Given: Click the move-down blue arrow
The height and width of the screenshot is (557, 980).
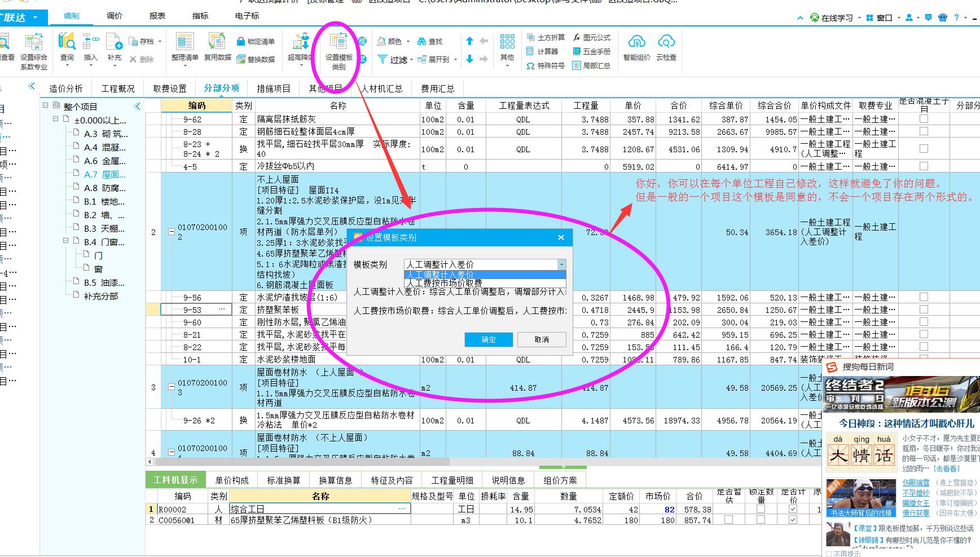Looking at the screenshot, I should (469, 59).
